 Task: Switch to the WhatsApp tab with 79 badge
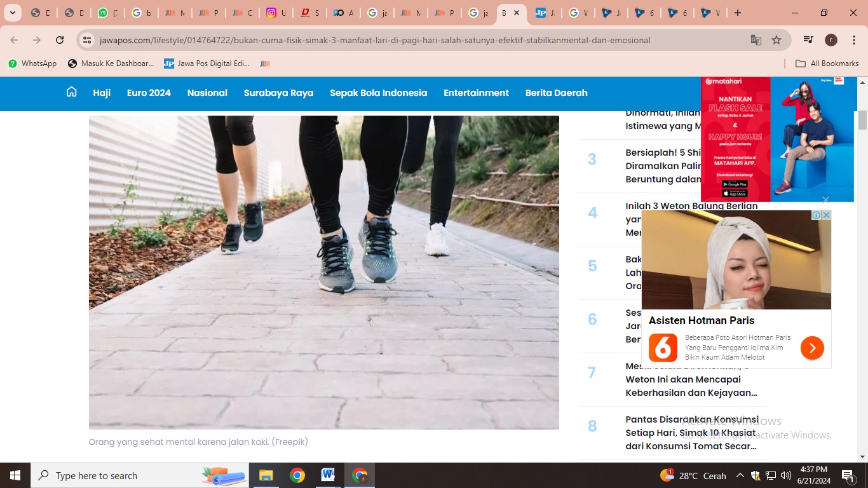(103, 13)
